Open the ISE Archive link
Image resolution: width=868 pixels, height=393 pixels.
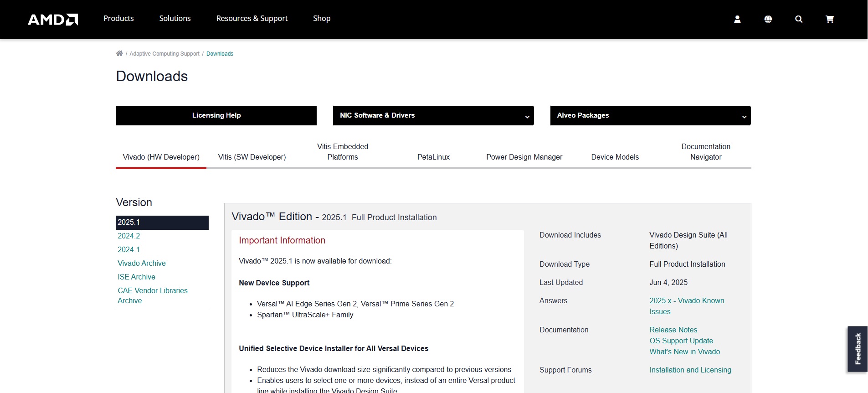pos(136,277)
